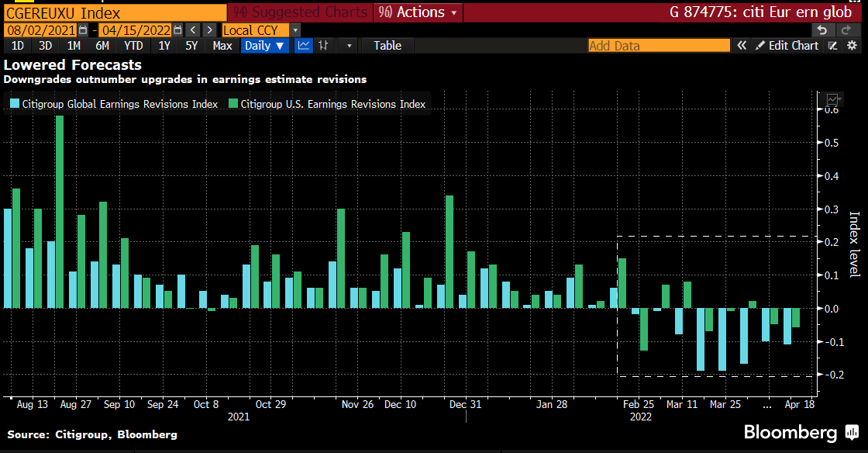868x453 pixels.
Task: Select the Max time range
Action: 222,46
